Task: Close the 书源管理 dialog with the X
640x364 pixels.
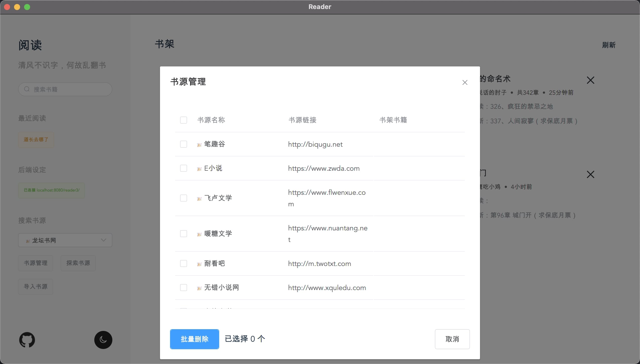Action: click(465, 82)
